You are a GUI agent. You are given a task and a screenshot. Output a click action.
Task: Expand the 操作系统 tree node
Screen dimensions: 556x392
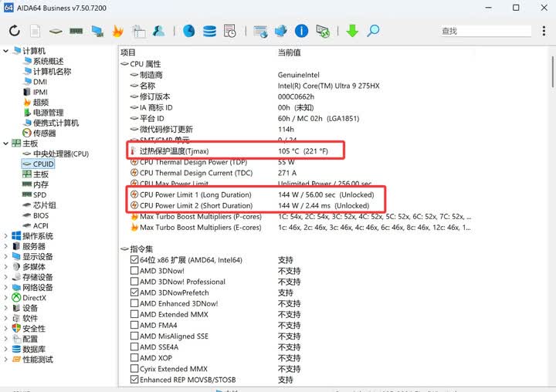click(6, 236)
